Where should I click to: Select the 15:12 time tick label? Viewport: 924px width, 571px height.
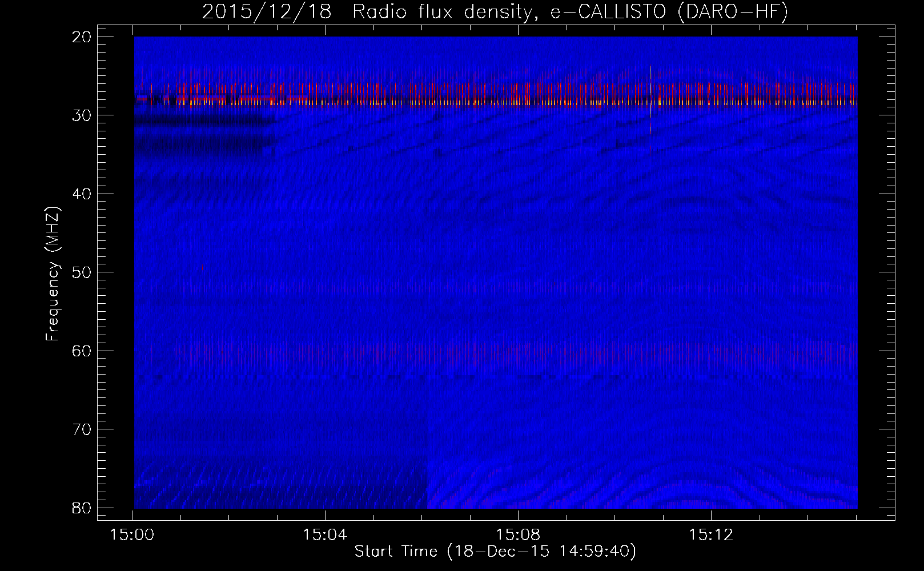(x=710, y=535)
